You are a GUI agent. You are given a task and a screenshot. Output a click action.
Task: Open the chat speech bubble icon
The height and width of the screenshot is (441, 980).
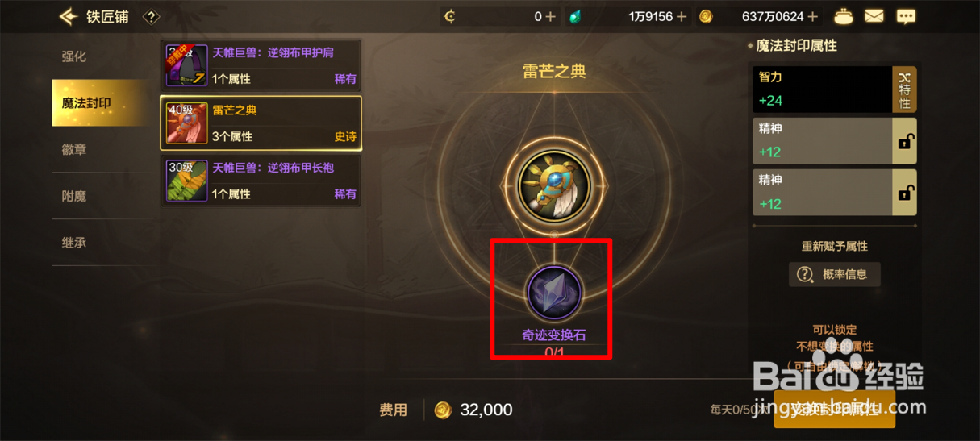click(907, 16)
